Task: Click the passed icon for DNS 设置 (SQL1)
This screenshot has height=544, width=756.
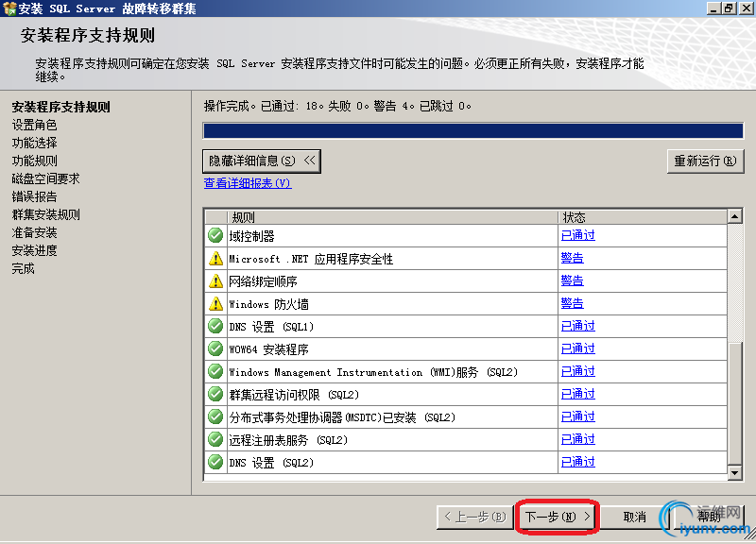Action: [x=215, y=326]
